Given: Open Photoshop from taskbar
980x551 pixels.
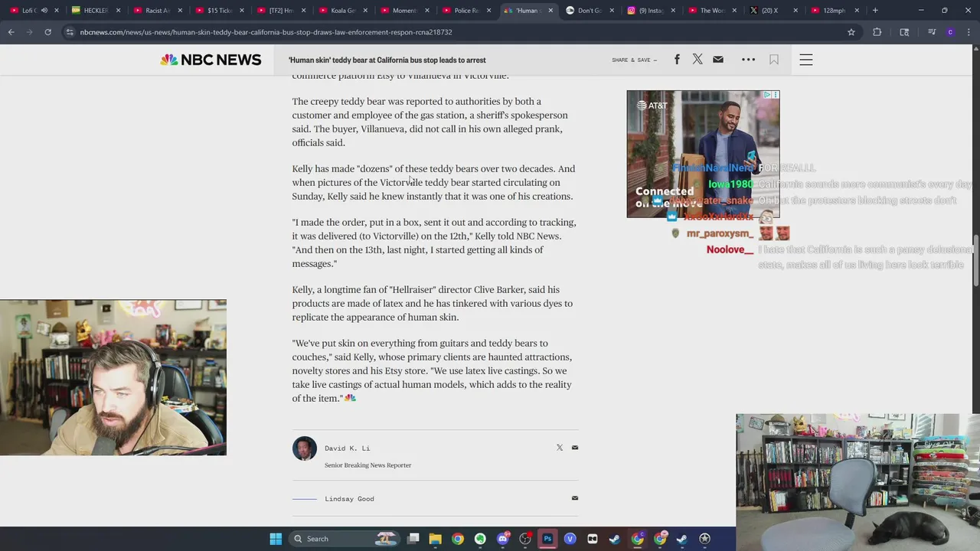Looking at the screenshot, I should click(547, 539).
